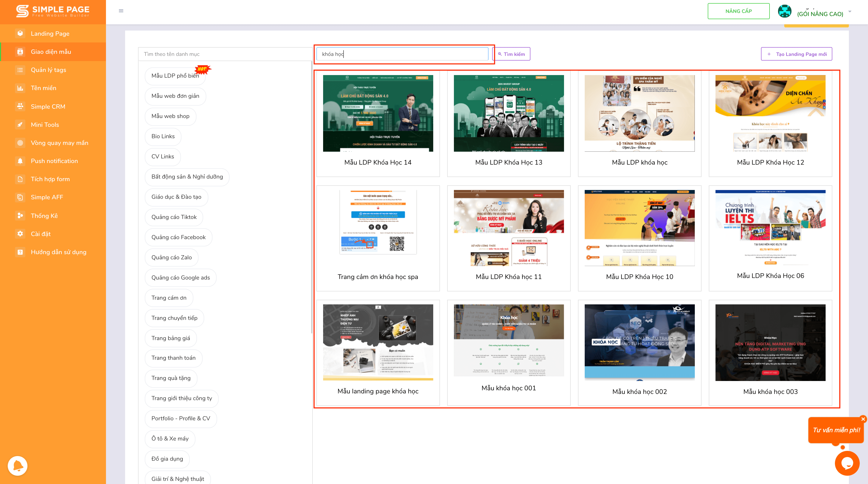Click the Mini Tools sidebar icon
The width and height of the screenshot is (868, 484).
[18, 124]
